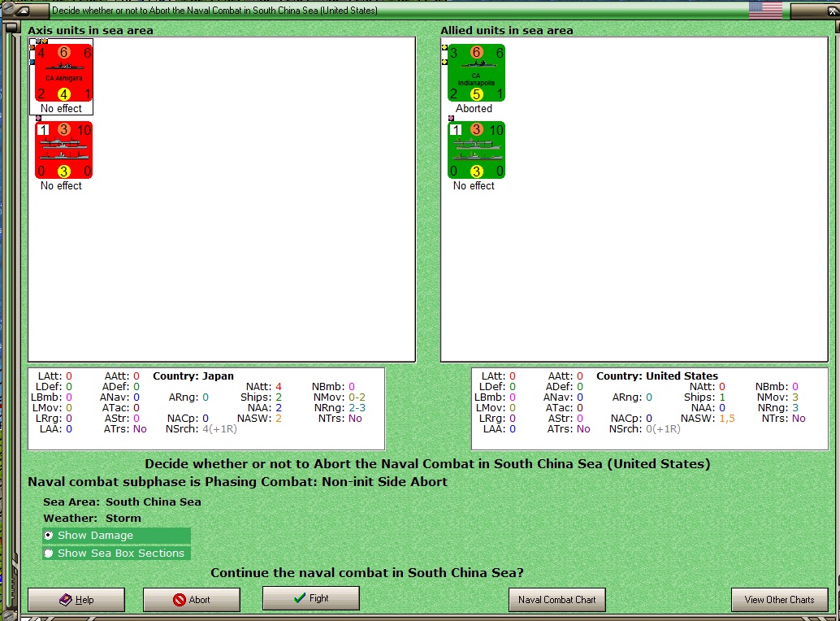
Task: Click 'Country: United States' heading
Action: [x=656, y=376]
